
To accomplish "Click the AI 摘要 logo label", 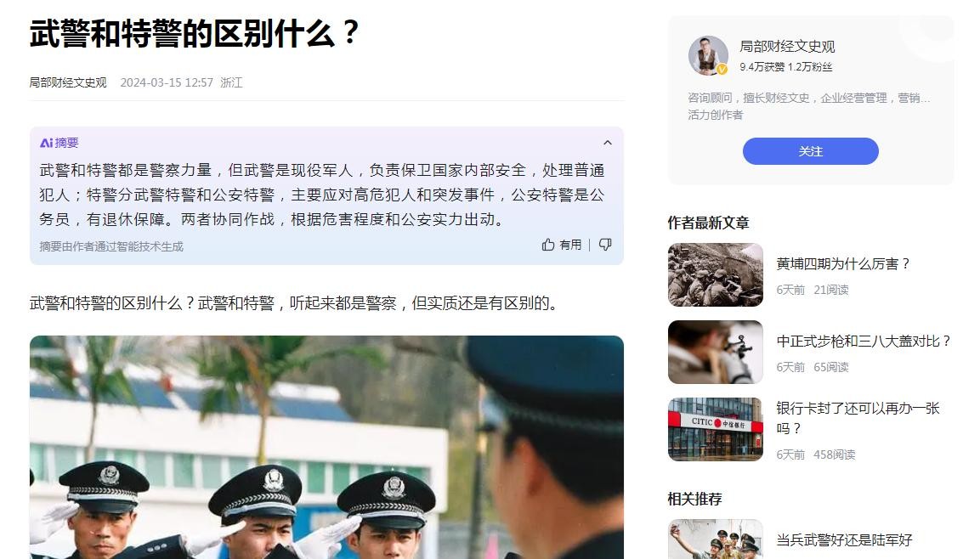I will pyautogui.click(x=59, y=143).
